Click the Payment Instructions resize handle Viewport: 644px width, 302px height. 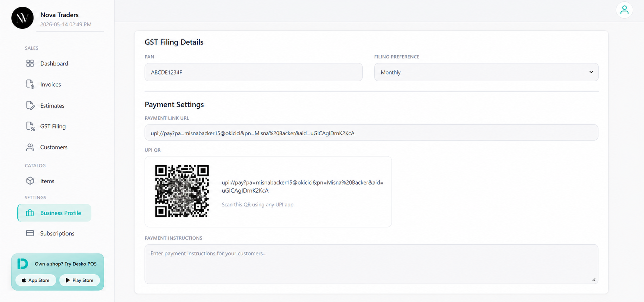[594, 279]
